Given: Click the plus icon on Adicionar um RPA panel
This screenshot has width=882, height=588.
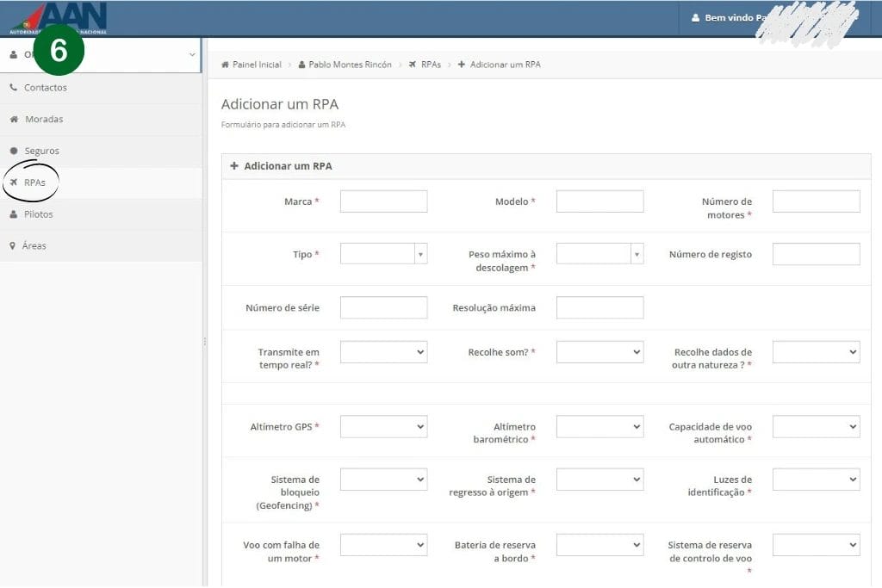Looking at the screenshot, I should pos(234,166).
